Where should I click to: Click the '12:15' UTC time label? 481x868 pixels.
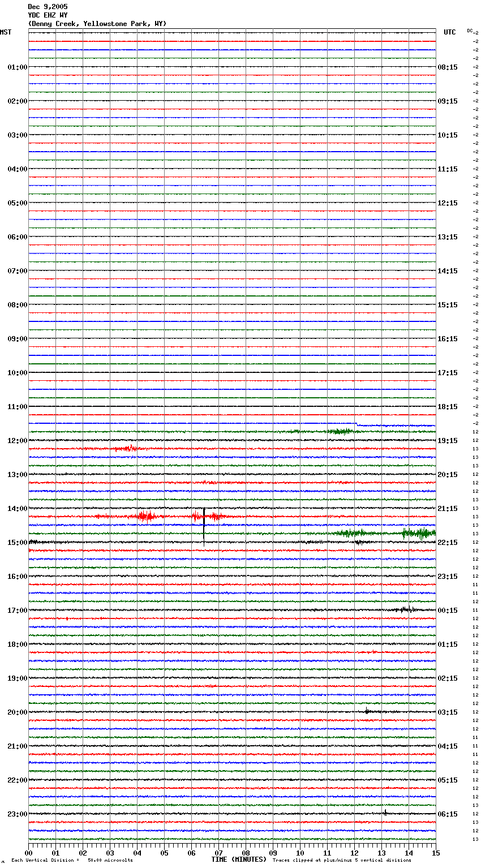[x=448, y=203]
